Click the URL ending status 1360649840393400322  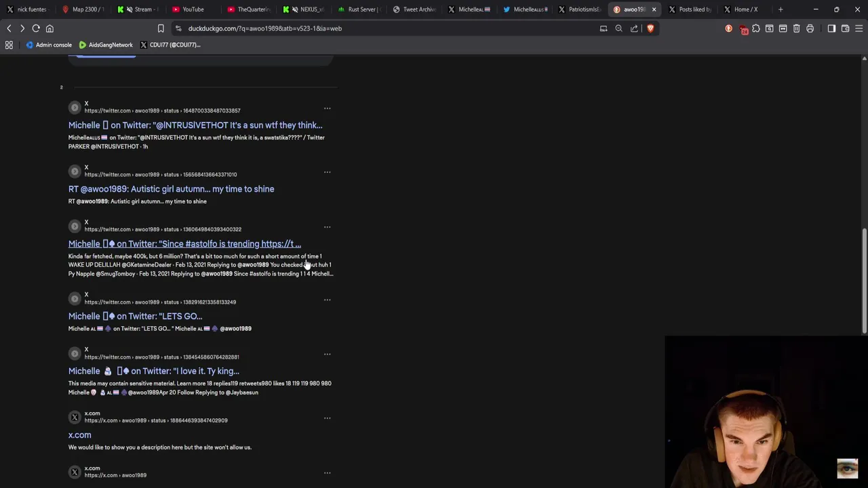click(x=163, y=230)
